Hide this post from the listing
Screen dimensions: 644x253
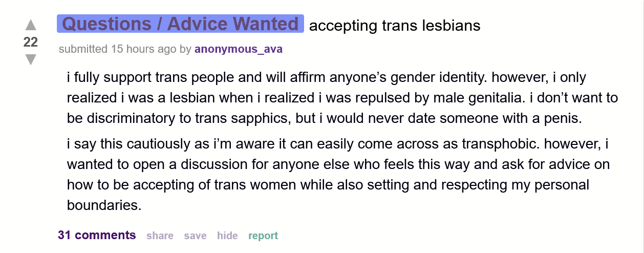(x=227, y=236)
